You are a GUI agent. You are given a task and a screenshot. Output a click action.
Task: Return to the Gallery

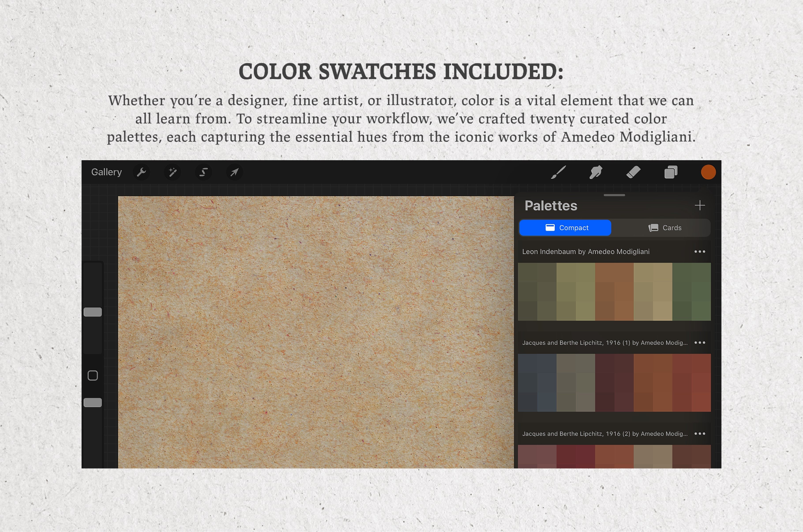(x=106, y=172)
